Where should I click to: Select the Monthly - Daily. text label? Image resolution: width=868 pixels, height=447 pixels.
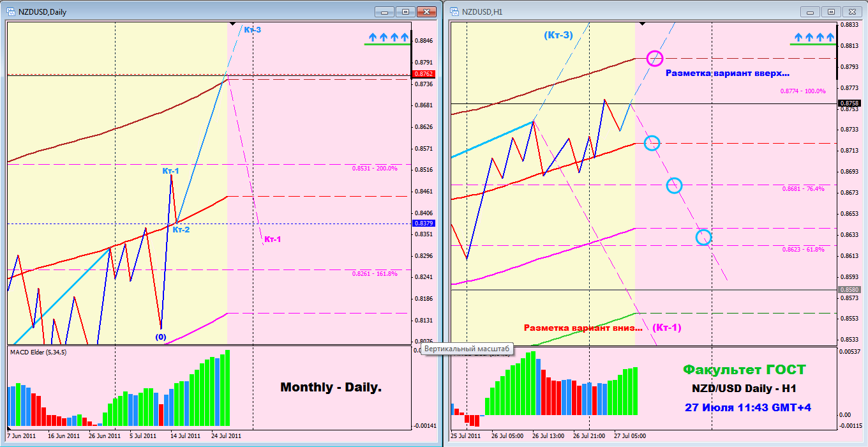pos(331,387)
